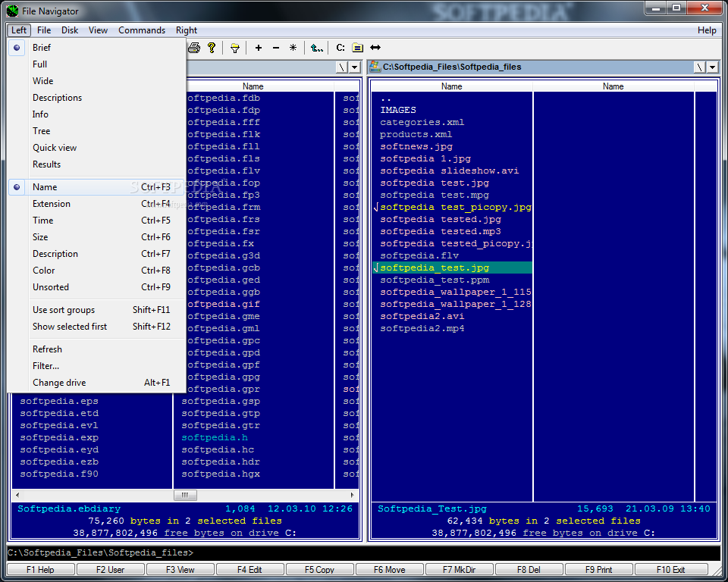Open the Disk menu
Viewport: 728px width, 582px height.
[70, 30]
